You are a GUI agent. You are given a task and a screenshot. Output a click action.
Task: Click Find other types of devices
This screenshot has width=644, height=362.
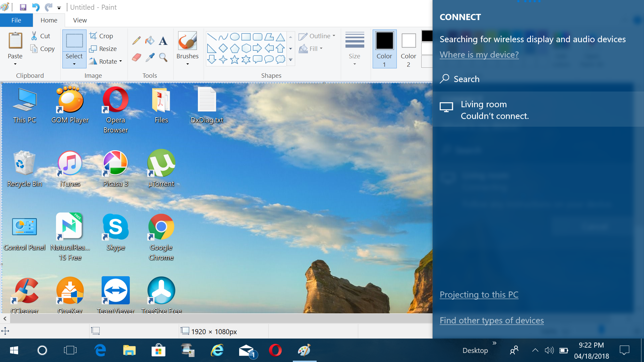click(492, 320)
